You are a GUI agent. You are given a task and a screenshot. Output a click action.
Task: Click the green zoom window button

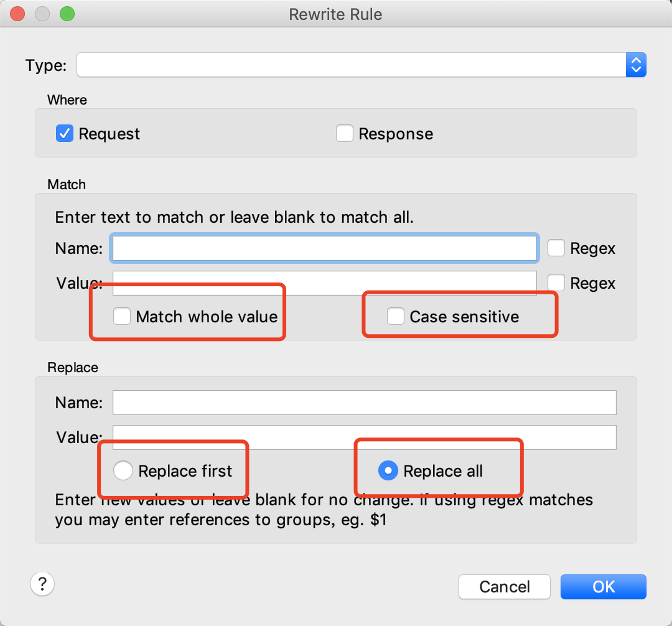point(67,14)
